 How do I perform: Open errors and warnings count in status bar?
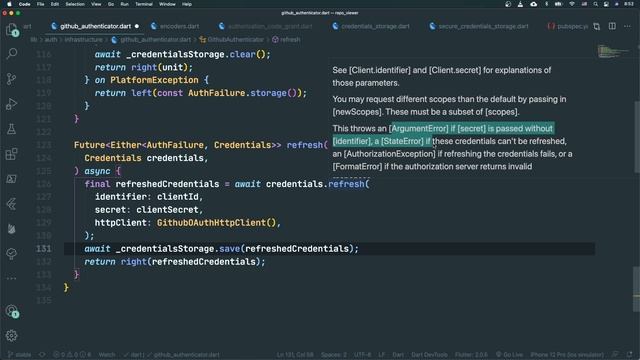coord(72,355)
